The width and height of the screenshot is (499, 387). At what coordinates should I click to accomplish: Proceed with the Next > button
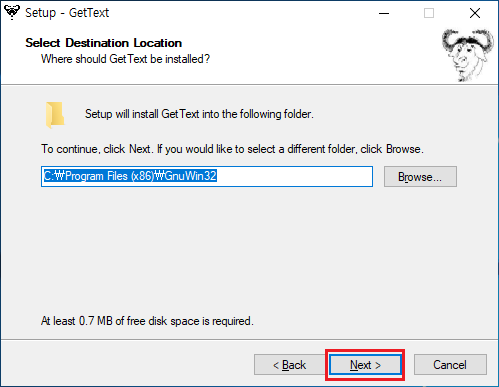[x=365, y=365]
